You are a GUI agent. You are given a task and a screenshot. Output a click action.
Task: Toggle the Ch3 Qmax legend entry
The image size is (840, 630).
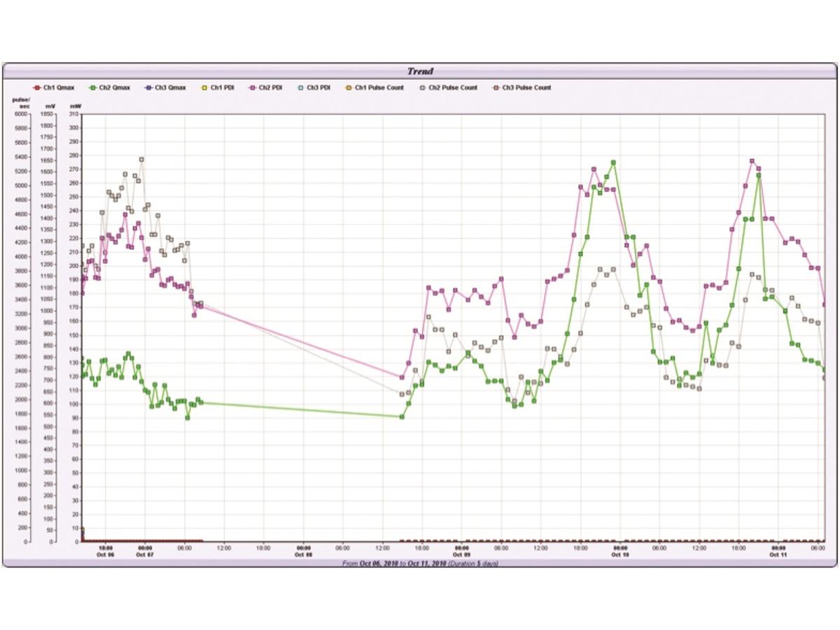click(x=164, y=87)
